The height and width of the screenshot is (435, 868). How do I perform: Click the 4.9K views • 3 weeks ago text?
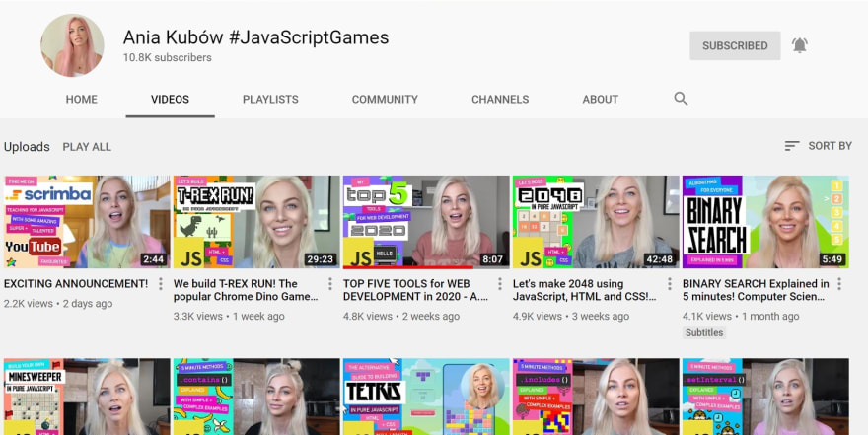pos(571,317)
